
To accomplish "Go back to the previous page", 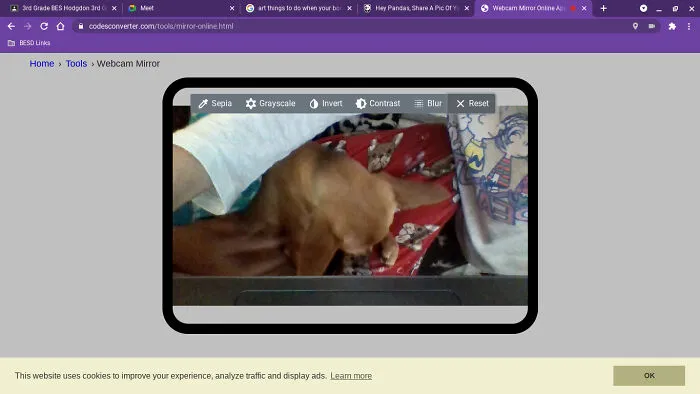I will 11,26.
